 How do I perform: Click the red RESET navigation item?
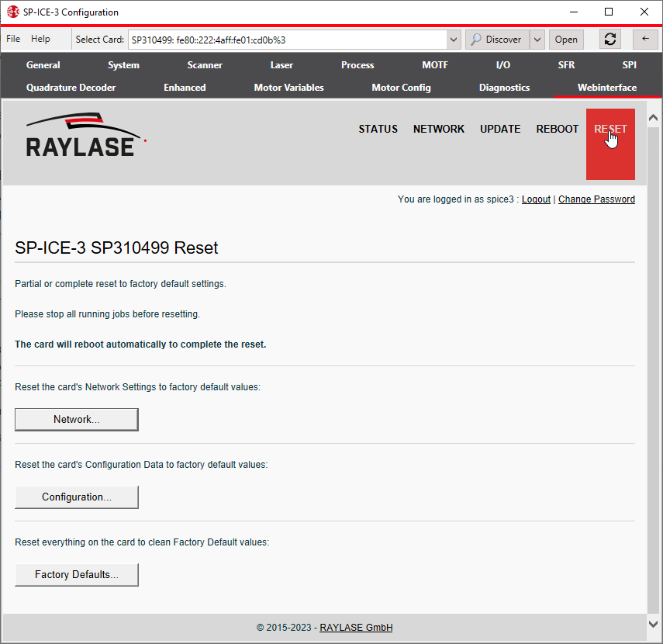tap(610, 144)
